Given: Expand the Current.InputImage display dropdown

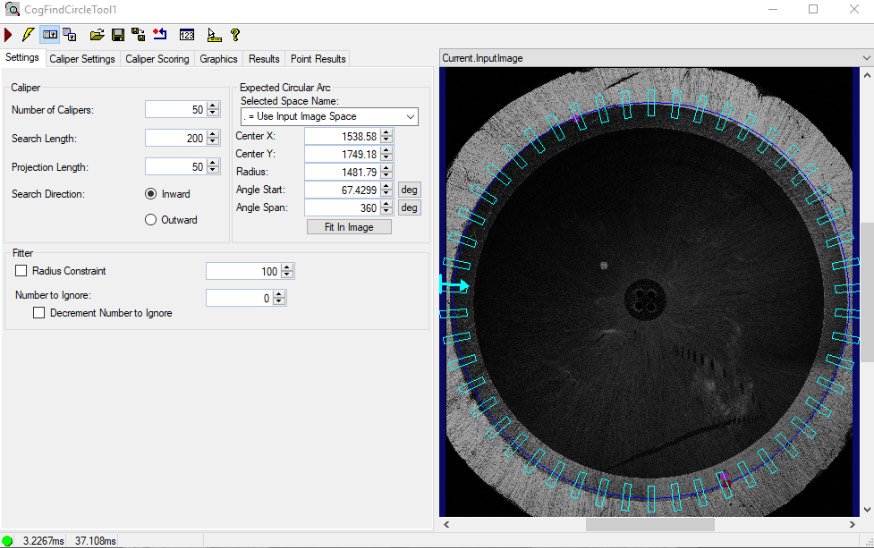Looking at the screenshot, I should [865, 58].
